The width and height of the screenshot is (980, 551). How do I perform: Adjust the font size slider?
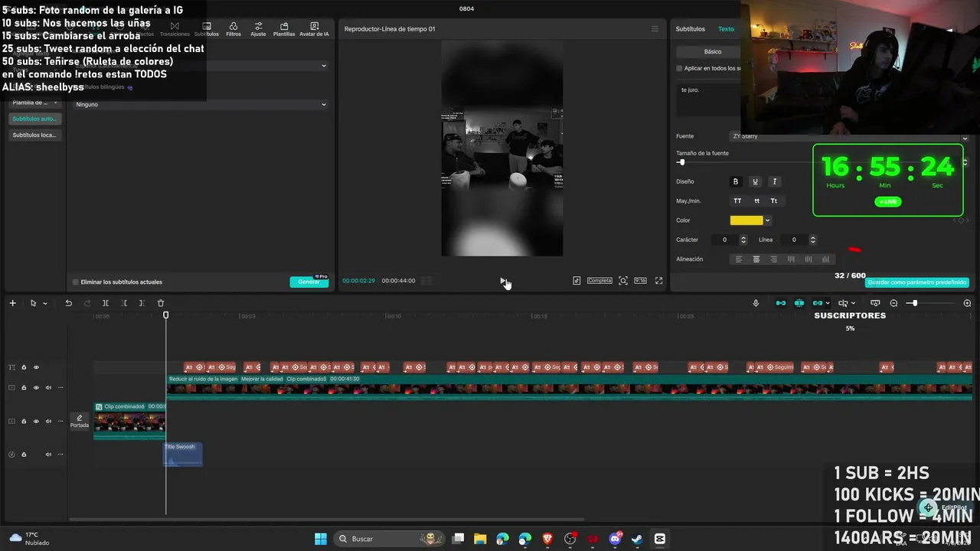point(681,162)
